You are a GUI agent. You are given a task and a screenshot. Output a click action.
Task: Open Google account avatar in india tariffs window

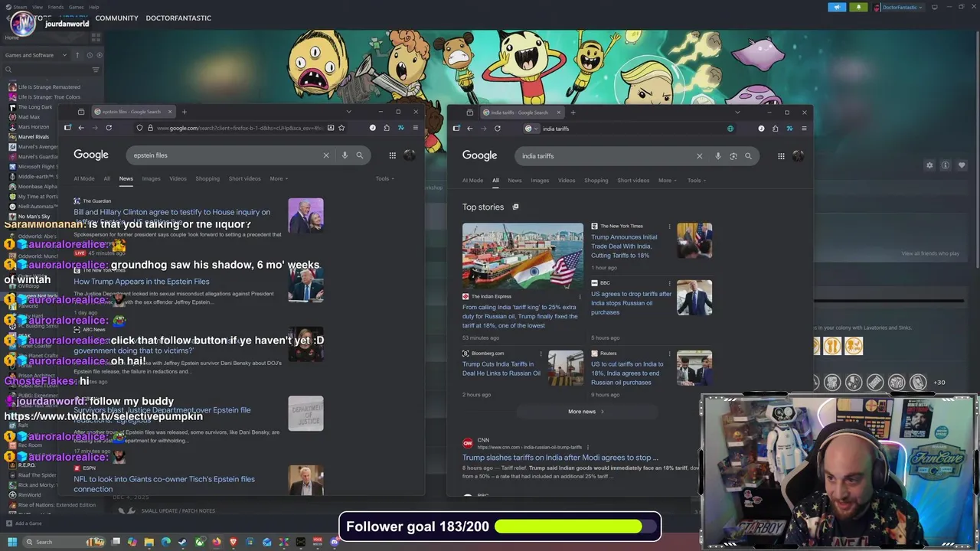click(799, 156)
